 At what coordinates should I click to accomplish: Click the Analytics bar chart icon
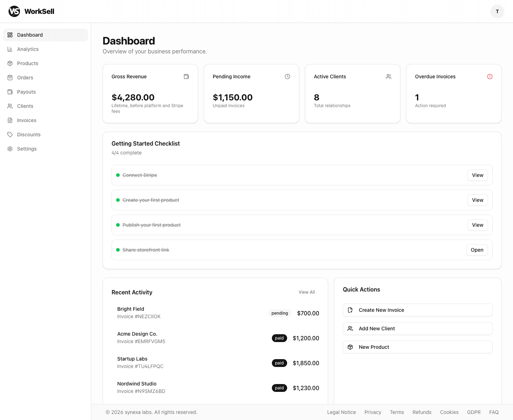pyautogui.click(x=10, y=49)
